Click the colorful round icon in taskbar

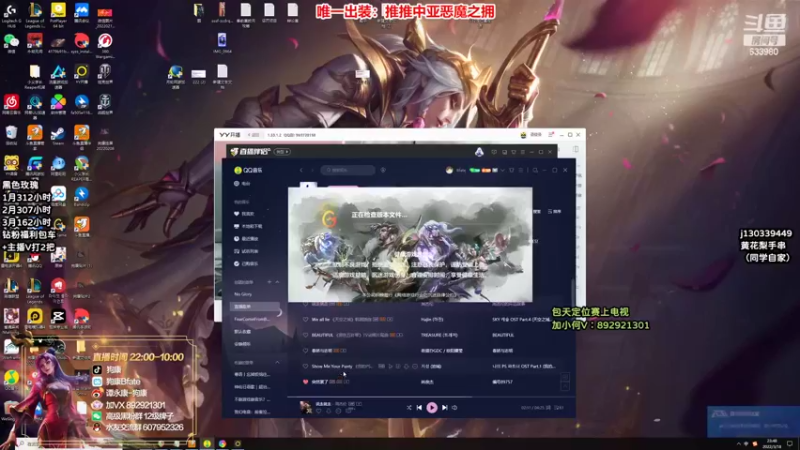point(222,443)
